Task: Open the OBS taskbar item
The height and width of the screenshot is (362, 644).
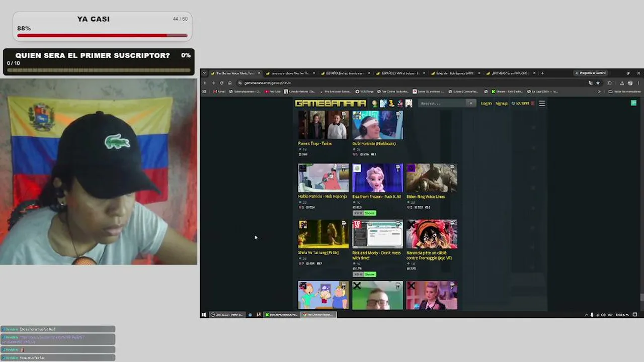Action: tap(227, 315)
